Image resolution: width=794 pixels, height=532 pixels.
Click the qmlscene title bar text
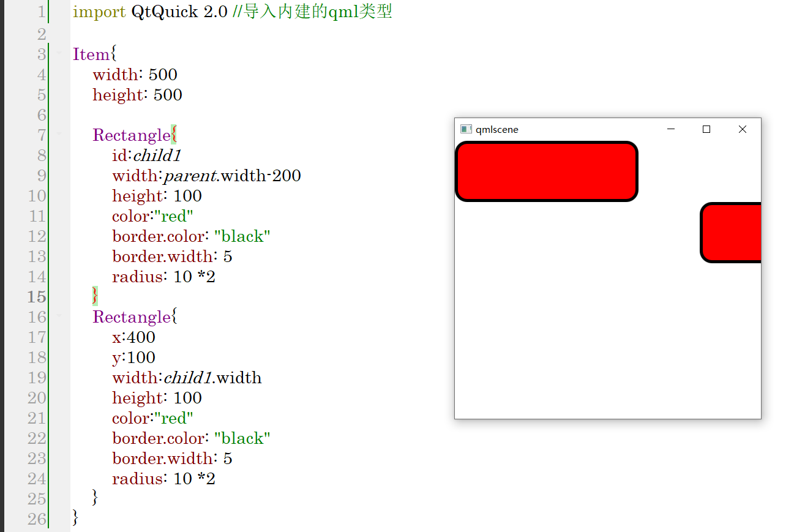click(x=497, y=130)
